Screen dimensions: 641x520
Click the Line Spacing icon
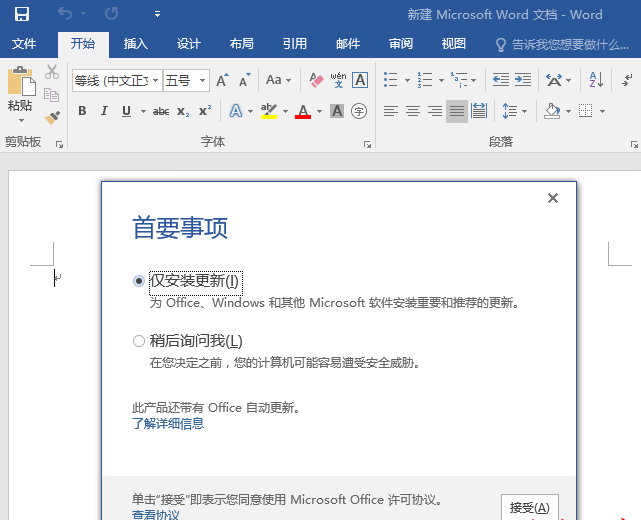pos(509,111)
